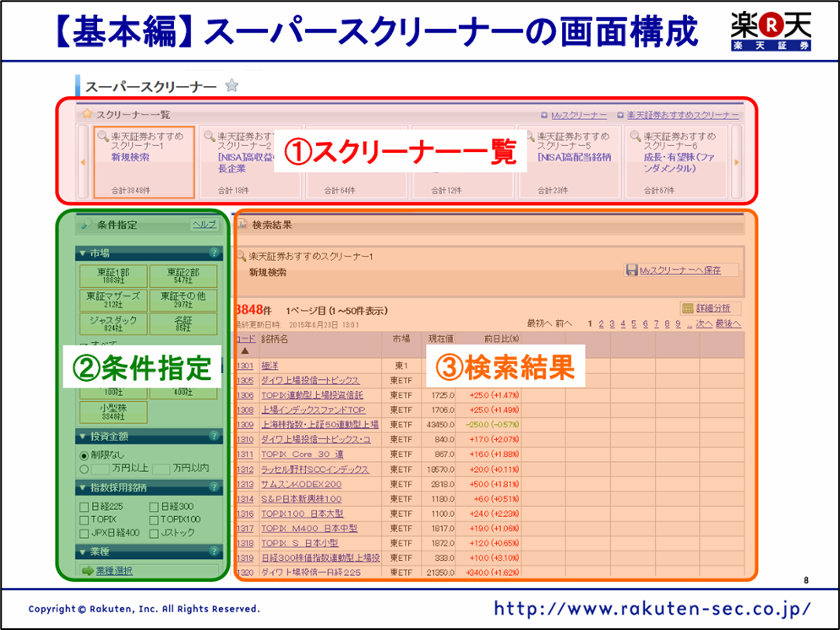
Task: Check the 日経225 checkbox
Action: [84, 507]
